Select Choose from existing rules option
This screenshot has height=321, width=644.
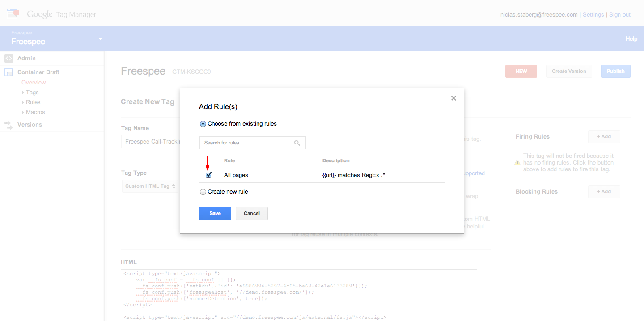click(203, 124)
